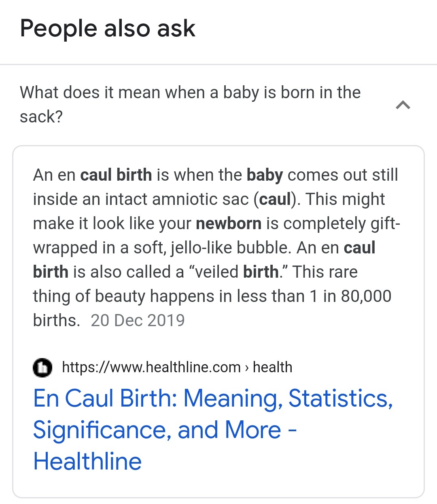Click the 'People also ask' heading
This screenshot has height=504, width=437.
(108, 29)
